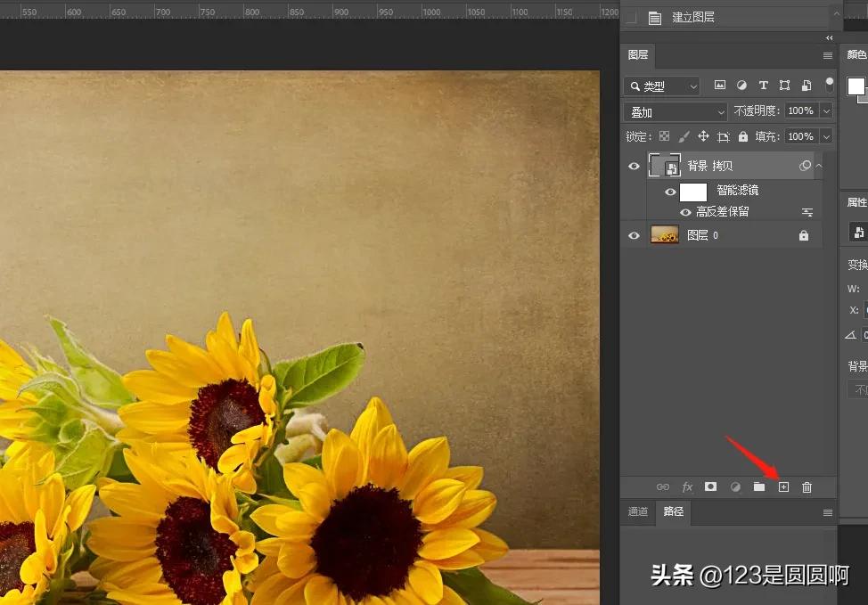Hide the 高反差保留 filter effect
The image size is (868, 605).
click(684, 211)
